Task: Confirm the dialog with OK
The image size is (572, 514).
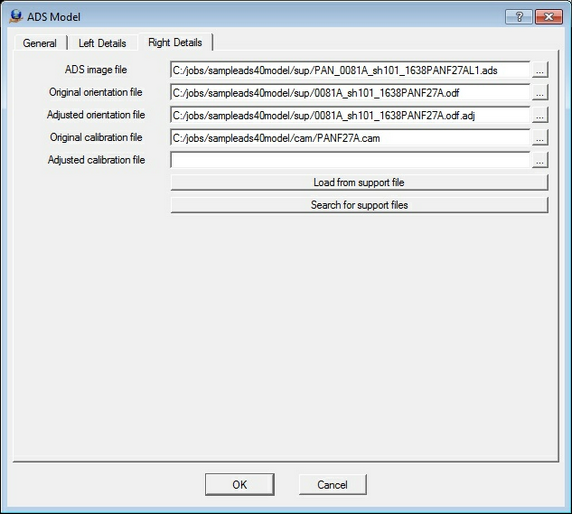Action: pyautogui.click(x=240, y=484)
